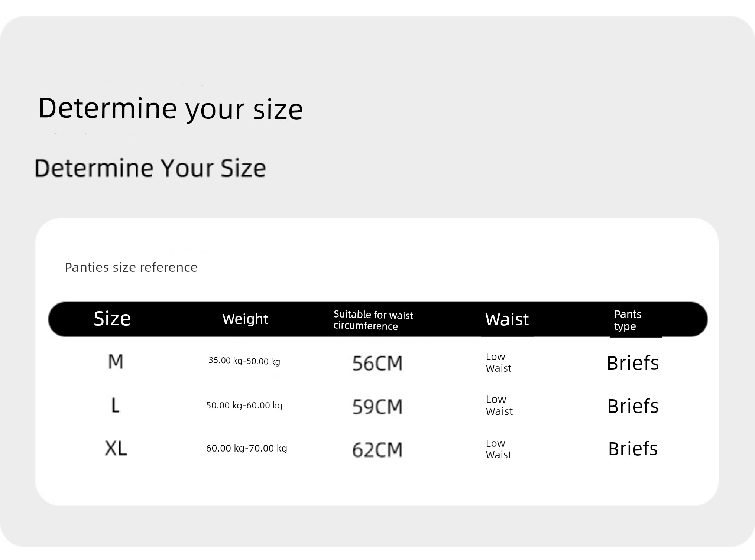Select the XL size cell

(116, 448)
